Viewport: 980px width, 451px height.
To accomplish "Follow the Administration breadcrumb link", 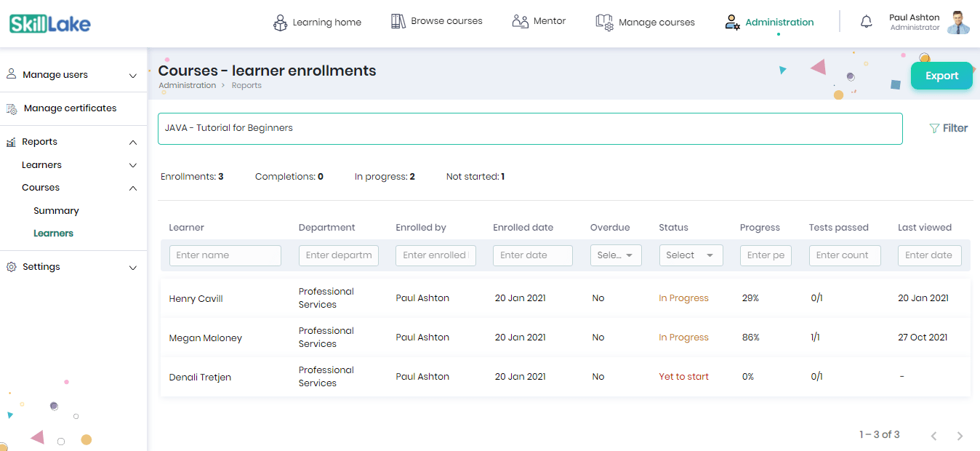I will 188,86.
